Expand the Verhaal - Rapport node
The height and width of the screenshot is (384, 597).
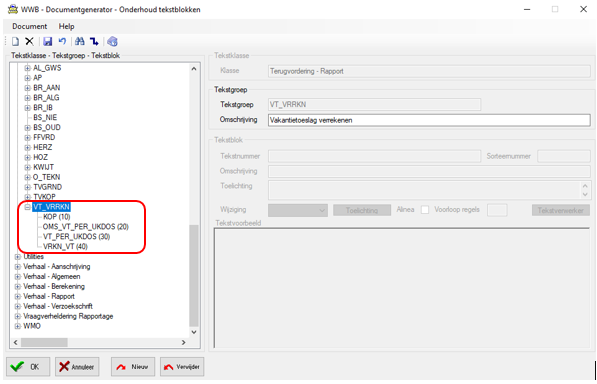(18, 296)
